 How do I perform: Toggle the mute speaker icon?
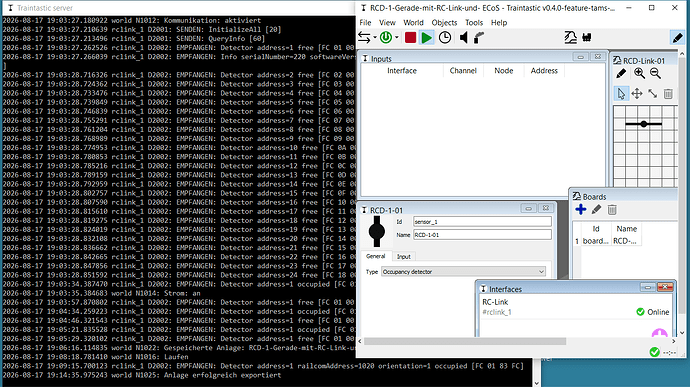(463, 38)
